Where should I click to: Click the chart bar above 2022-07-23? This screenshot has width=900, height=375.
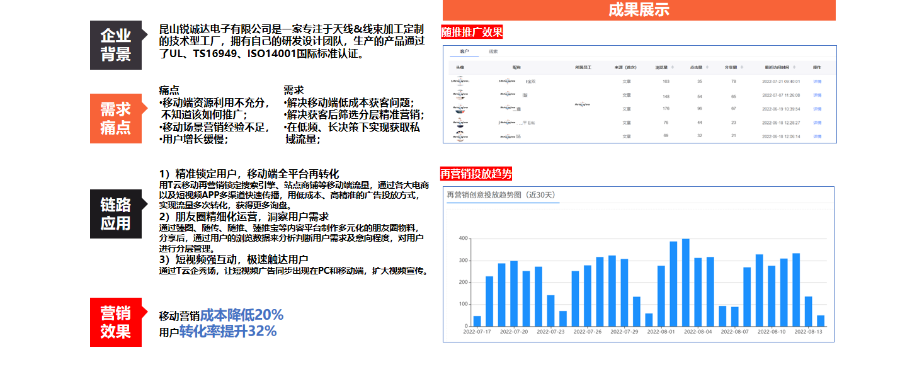click(550, 311)
